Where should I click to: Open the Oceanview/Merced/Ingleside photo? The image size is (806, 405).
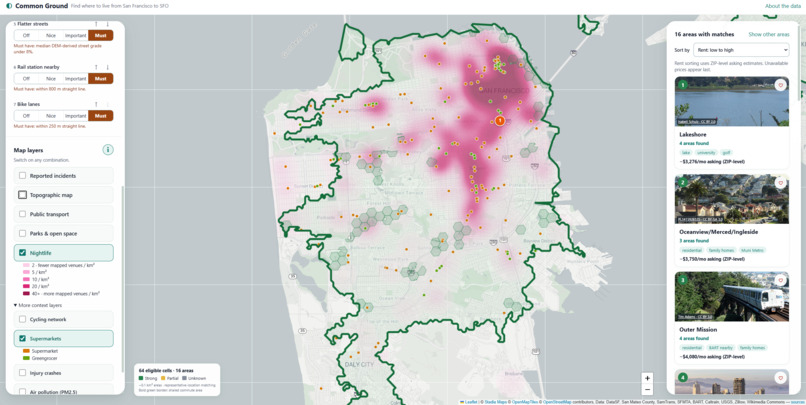point(731,199)
